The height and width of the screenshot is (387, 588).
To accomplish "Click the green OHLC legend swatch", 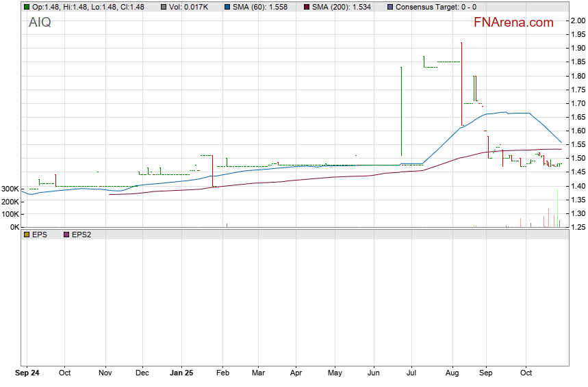I will [x=26, y=7].
